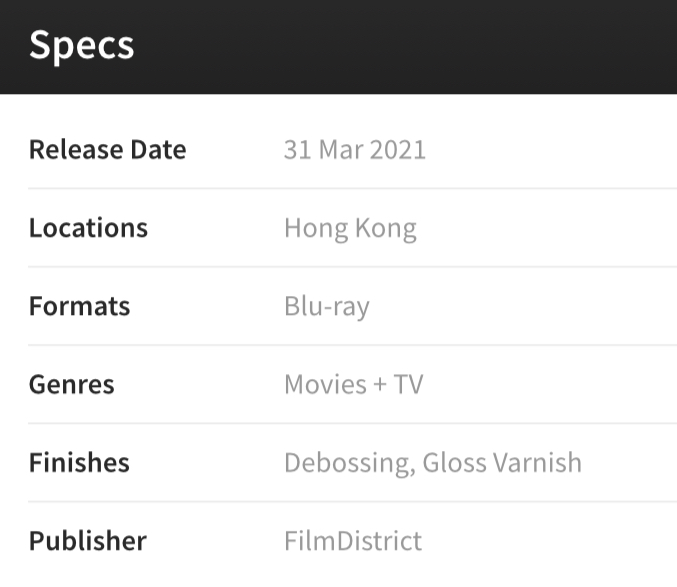Click the word Debossing in Finishes
This screenshot has height=587, width=677.
point(350,463)
